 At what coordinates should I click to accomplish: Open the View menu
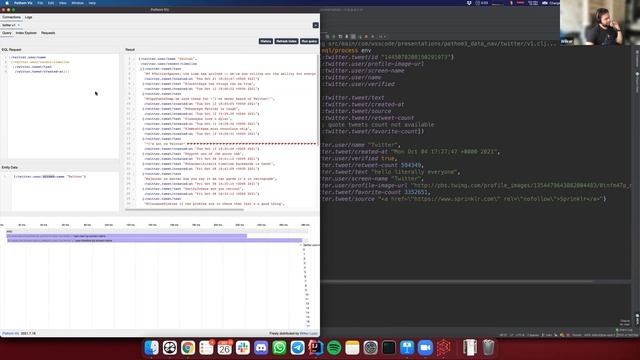tap(62, 3)
